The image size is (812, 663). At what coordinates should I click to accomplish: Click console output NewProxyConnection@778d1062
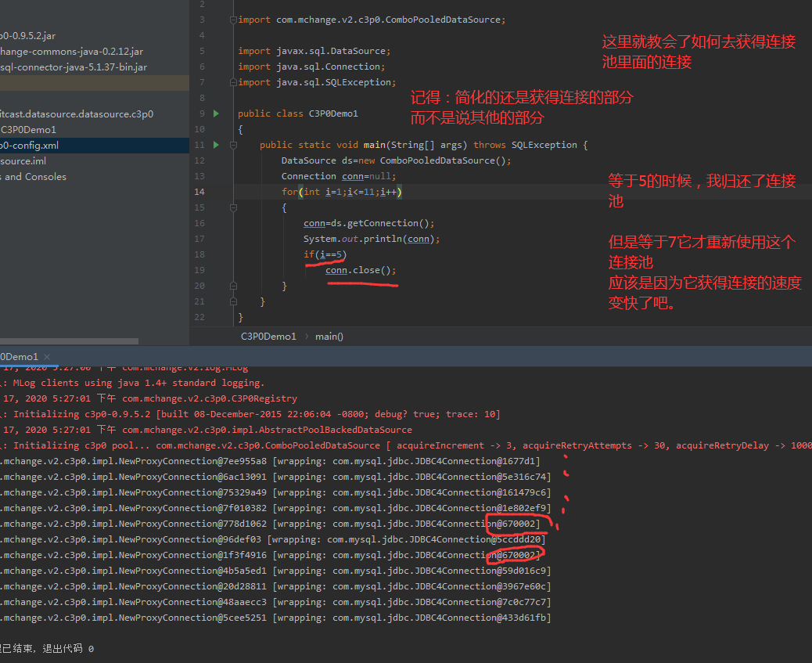tap(271, 524)
